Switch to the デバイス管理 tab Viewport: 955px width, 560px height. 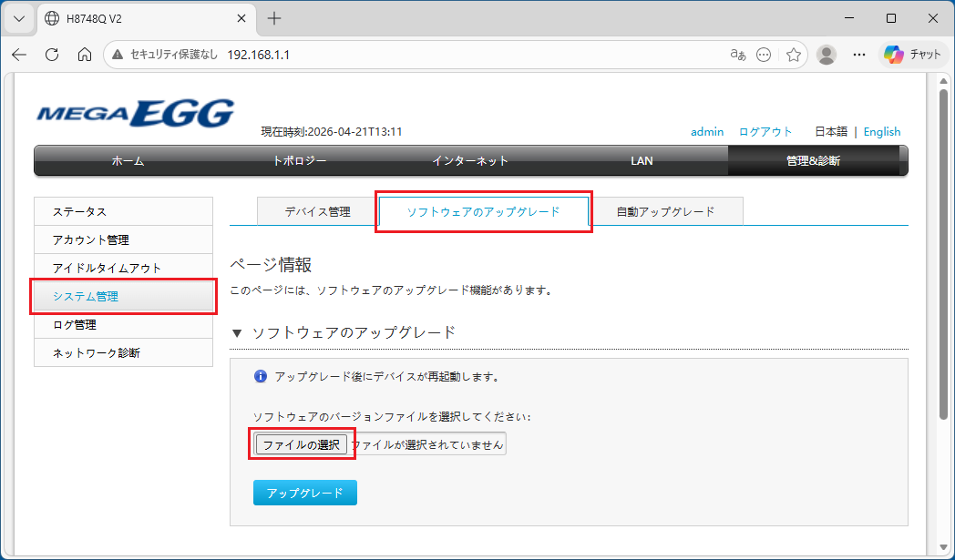(x=317, y=211)
